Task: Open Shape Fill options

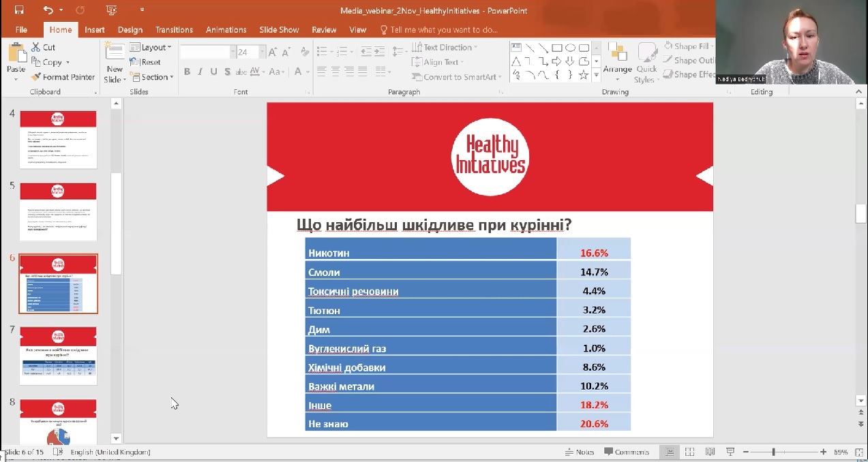Action: tap(689, 46)
